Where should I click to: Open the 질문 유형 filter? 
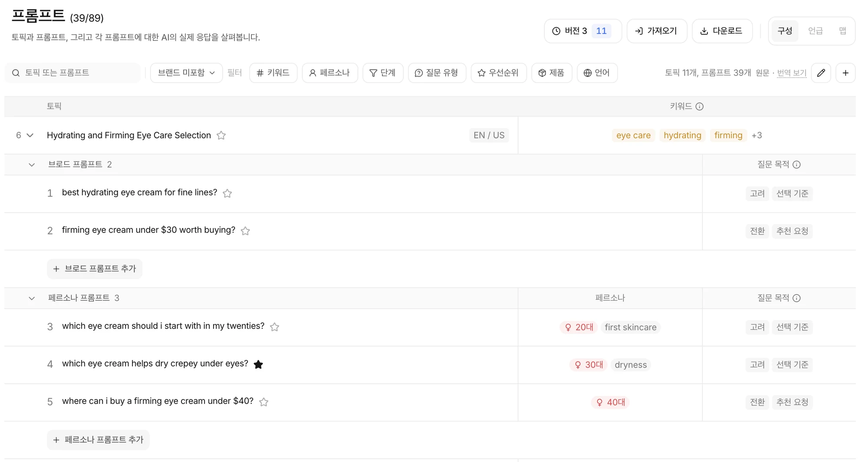(437, 73)
